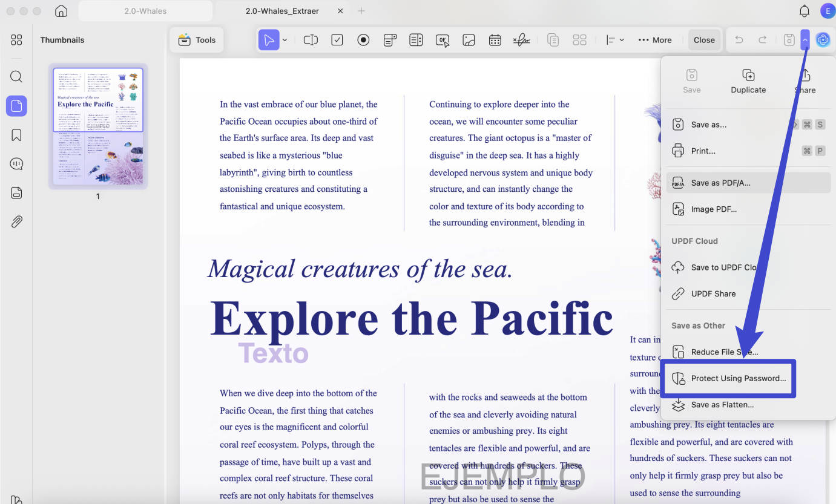Click Share in the dropdown panel
Screen dimensions: 836x504
[x=805, y=81]
